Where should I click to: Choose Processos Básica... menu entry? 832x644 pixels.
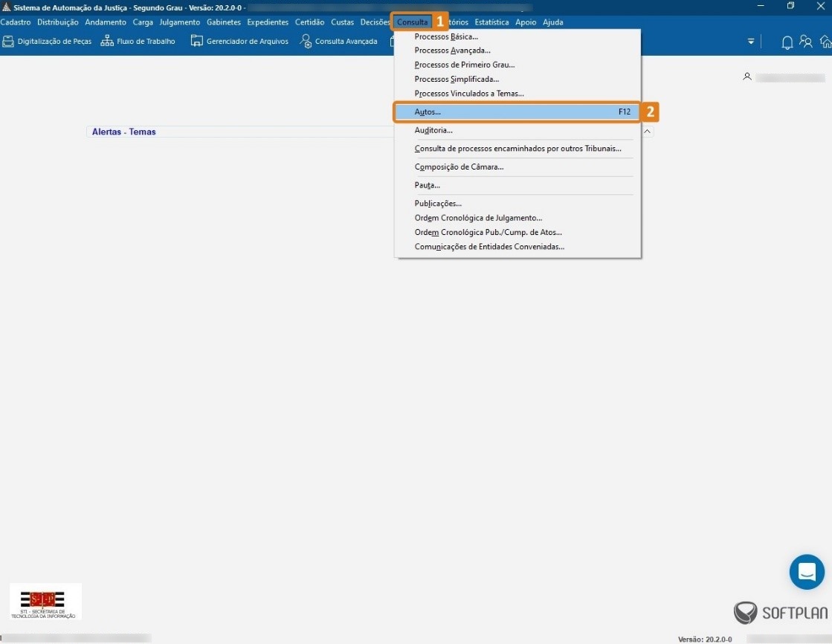point(446,36)
